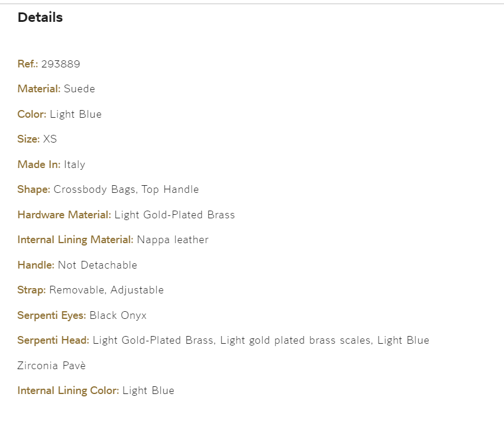Select the Black Onyx value
Viewport: 504px width, 423px height.
118,315
